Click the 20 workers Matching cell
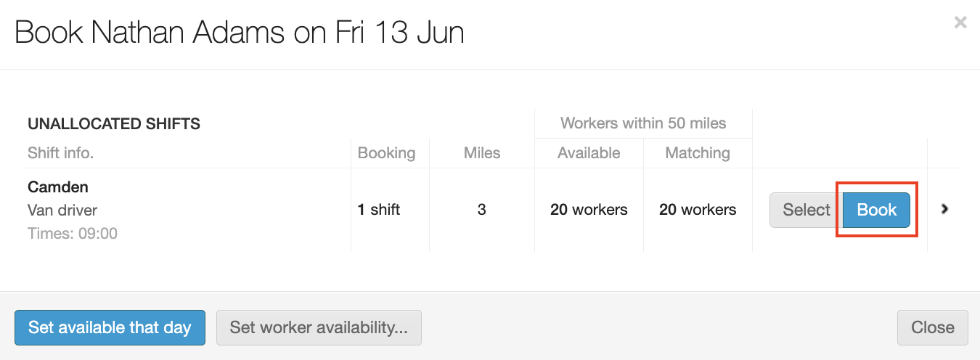Viewport: 980px width, 360px height. (698, 210)
